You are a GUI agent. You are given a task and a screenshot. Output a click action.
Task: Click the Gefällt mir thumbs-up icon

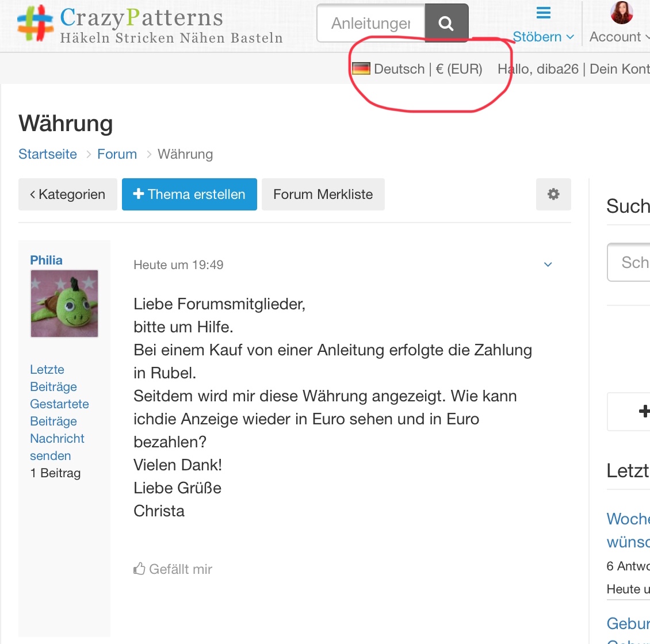point(139,569)
